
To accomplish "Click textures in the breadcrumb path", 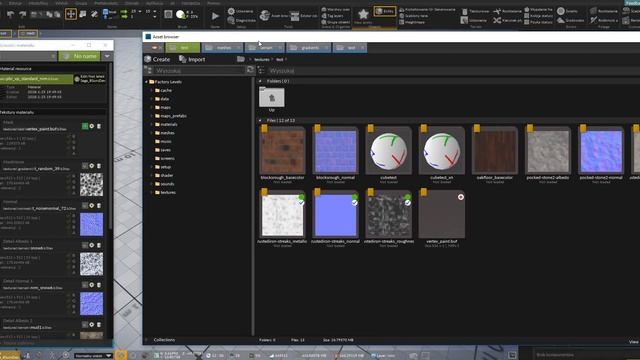I will pyautogui.click(x=262, y=60).
